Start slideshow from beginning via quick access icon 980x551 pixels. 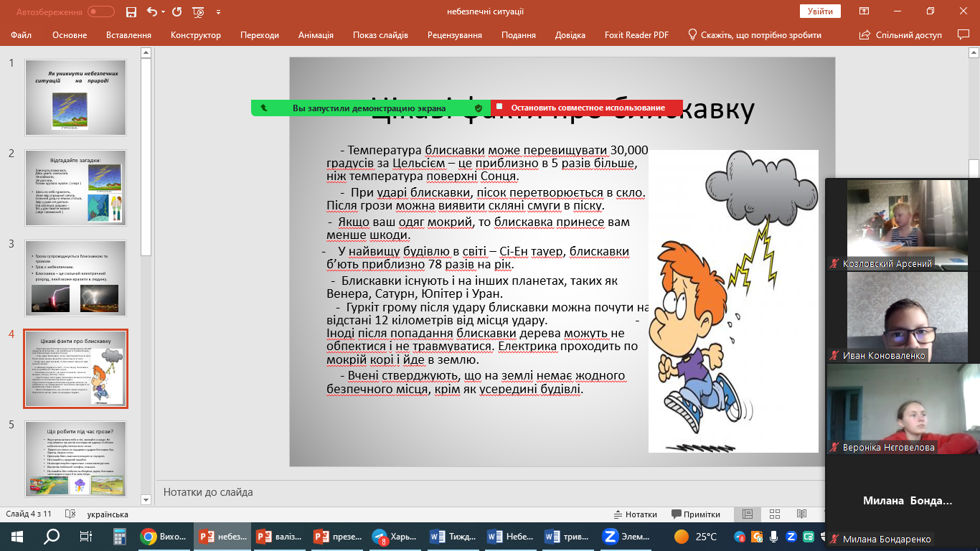point(198,11)
